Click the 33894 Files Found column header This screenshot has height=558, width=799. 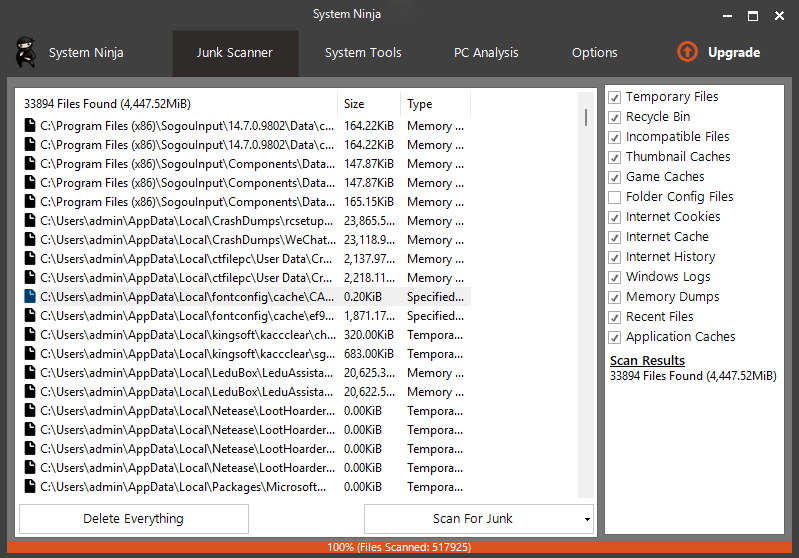click(176, 104)
